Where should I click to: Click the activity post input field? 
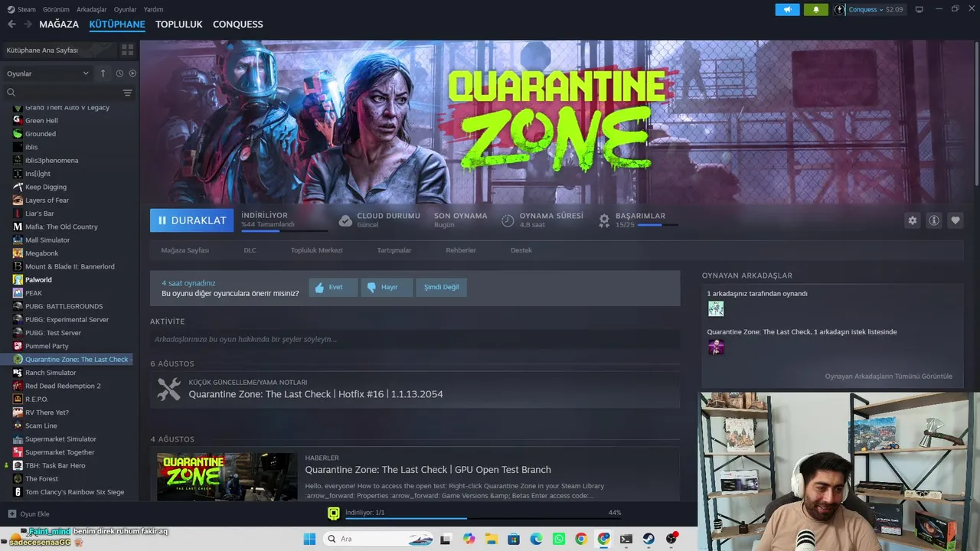(x=415, y=339)
